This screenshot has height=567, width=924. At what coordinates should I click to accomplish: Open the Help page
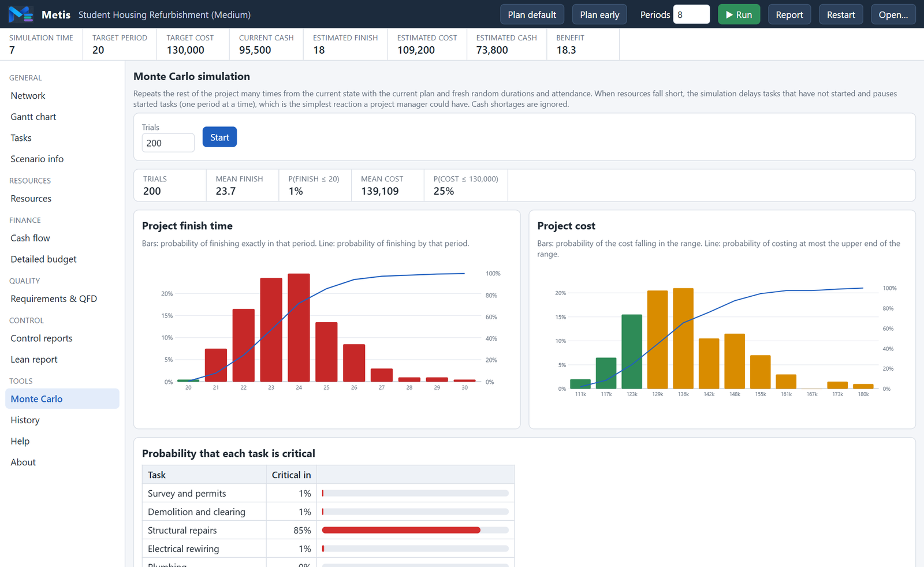coord(62,441)
